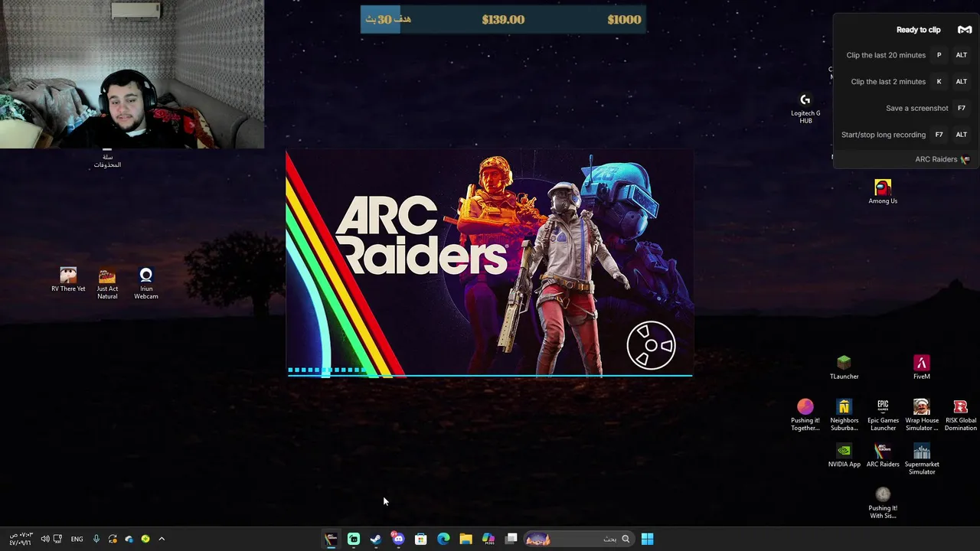Image resolution: width=980 pixels, height=551 pixels.
Task: Launch the ARC Raiders desktop shortcut
Action: (x=883, y=455)
